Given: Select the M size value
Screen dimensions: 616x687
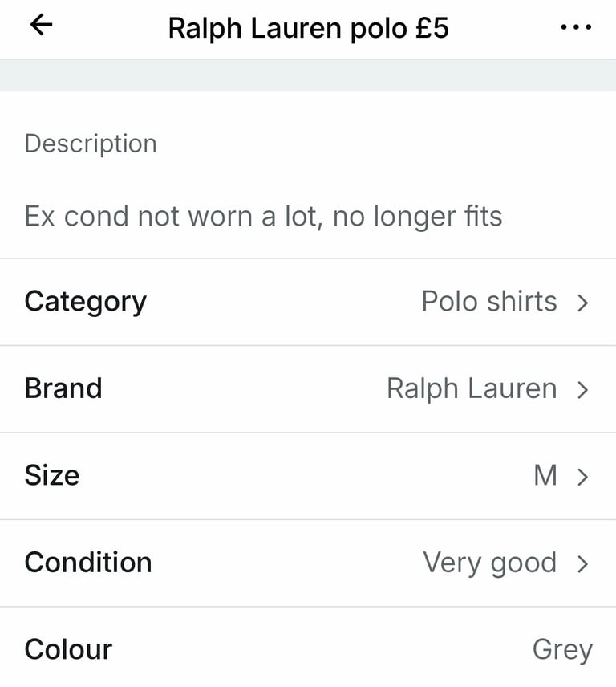Looking at the screenshot, I should click(545, 475).
